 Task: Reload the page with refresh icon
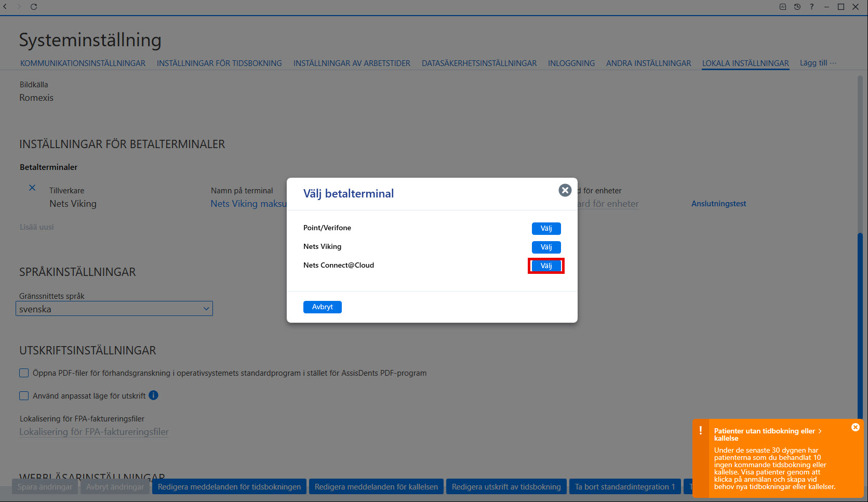point(34,7)
